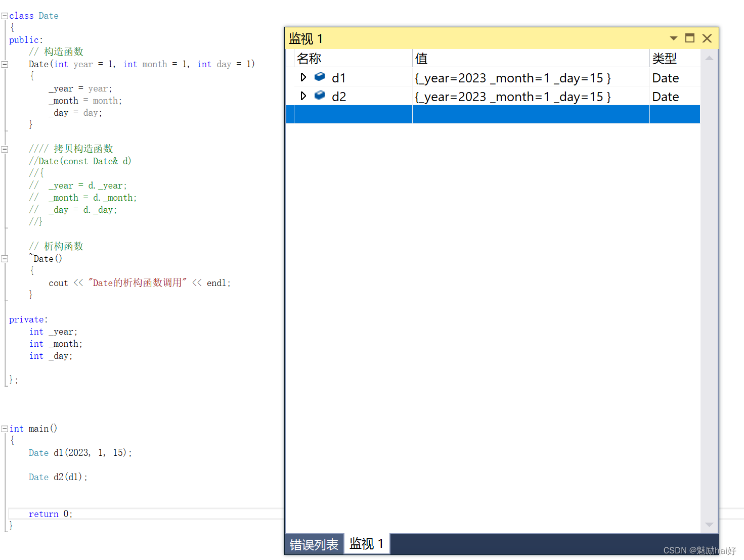Click the 'private:' access specifier
Image resolution: width=744 pixels, height=560 pixels.
(x=28, y=319)
